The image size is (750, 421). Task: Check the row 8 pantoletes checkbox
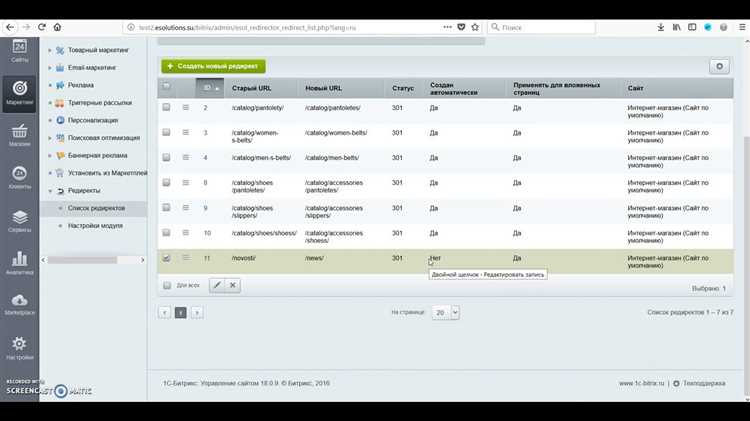click(166, 182)
